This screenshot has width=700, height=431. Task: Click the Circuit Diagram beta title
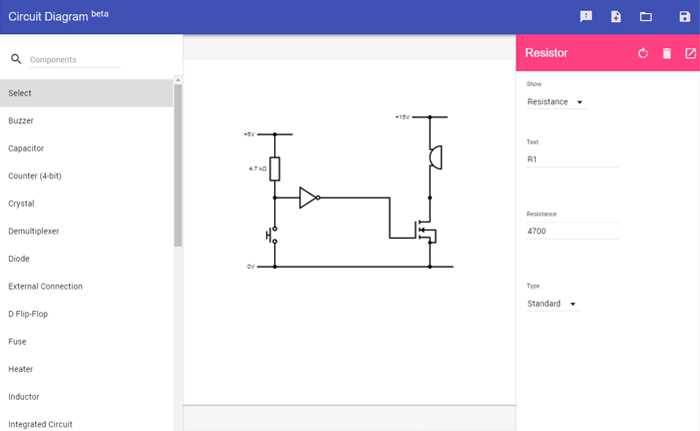click(x=58, y=17)
